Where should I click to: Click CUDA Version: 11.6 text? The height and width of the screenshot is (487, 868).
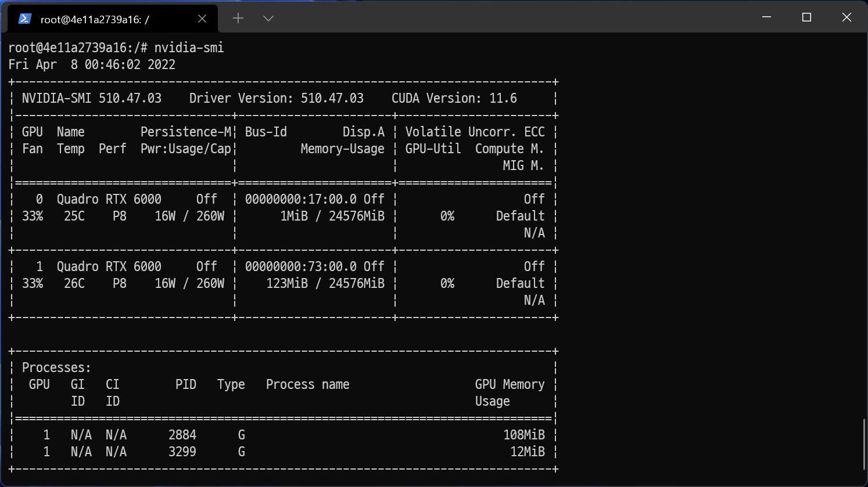[454, 98]
